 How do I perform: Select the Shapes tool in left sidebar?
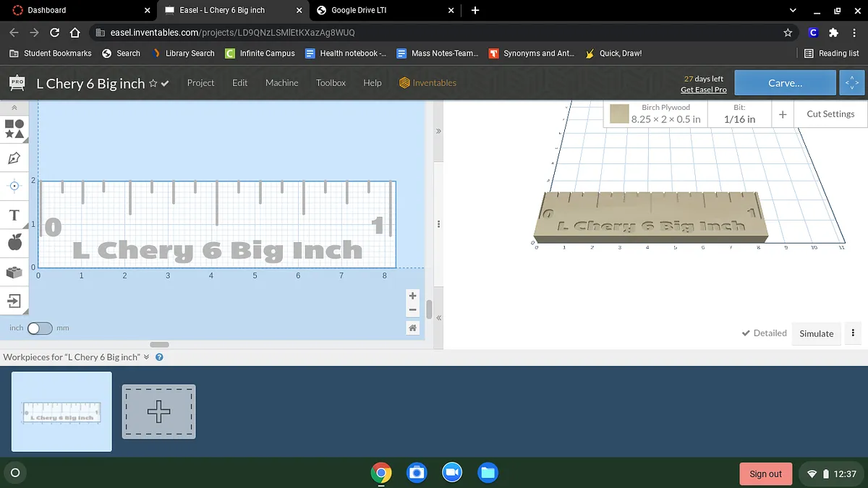pos(14,129)
